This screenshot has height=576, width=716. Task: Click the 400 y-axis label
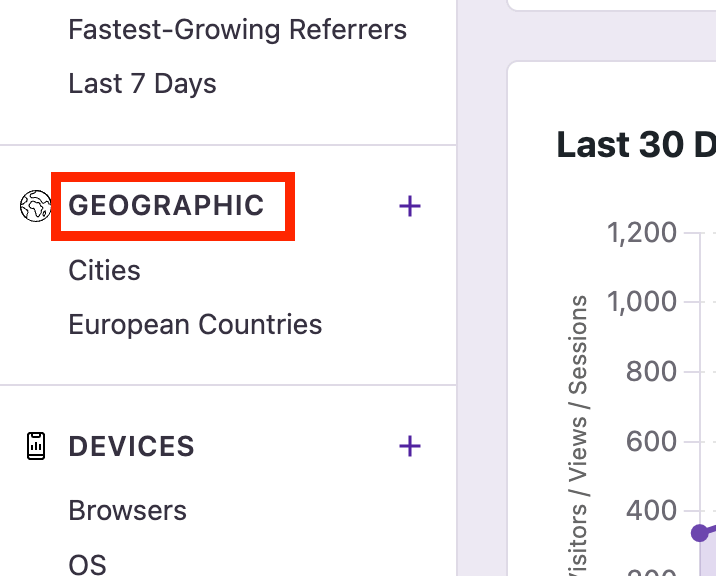[x=651, y=511]
